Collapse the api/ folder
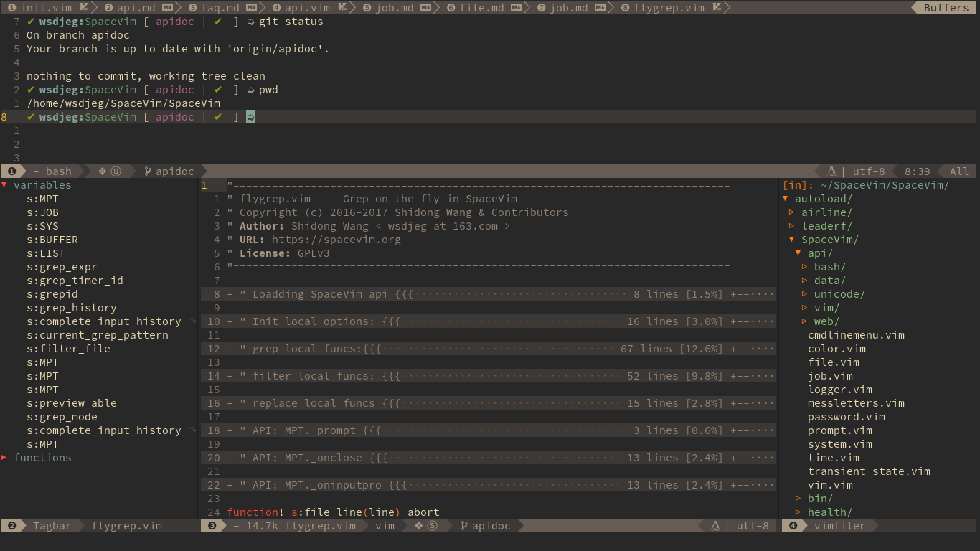The height and width of the screenshot is (551, 980). tap(798, 253)
